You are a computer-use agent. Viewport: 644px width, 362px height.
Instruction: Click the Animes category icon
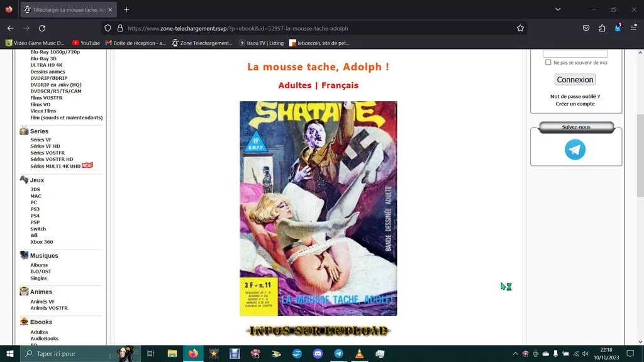click(24, 292)
